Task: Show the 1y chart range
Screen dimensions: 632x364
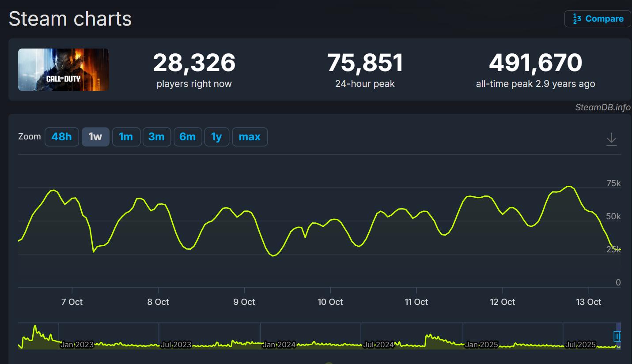Action: tap(216, 137)
